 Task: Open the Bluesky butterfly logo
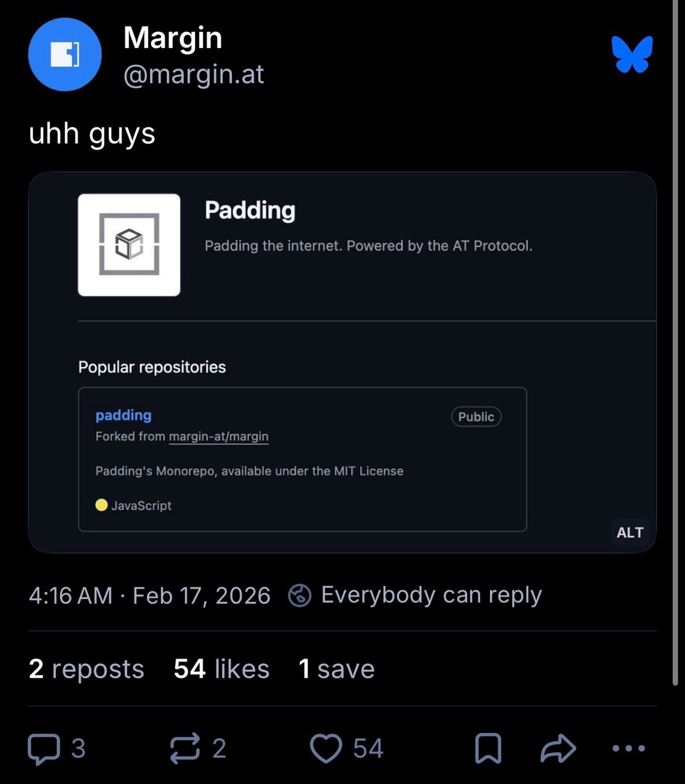click(632, 56)
